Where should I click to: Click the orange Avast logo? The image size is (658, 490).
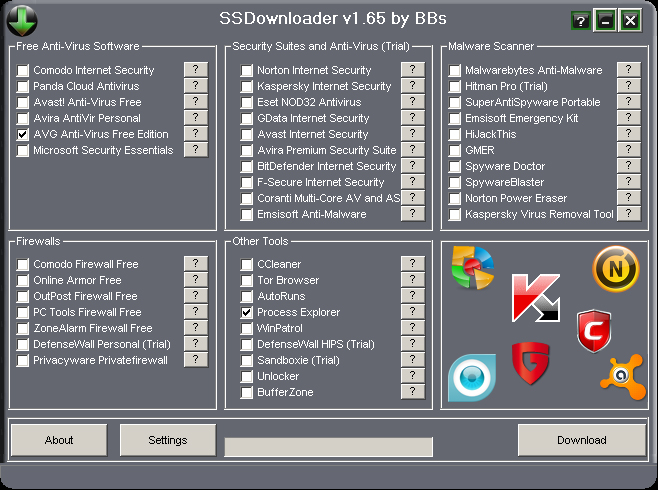[x=622, y=376]
